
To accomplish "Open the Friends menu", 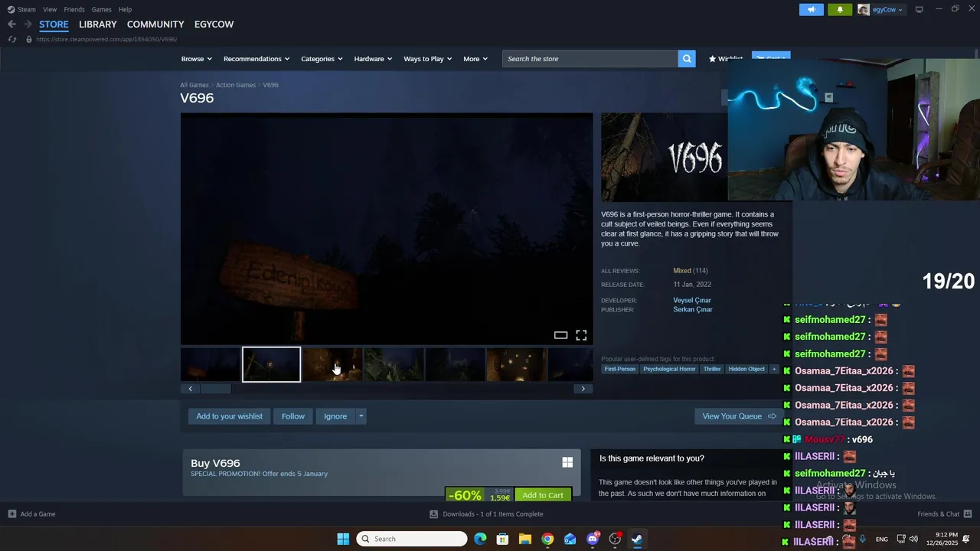I will (x=74, y=9).
